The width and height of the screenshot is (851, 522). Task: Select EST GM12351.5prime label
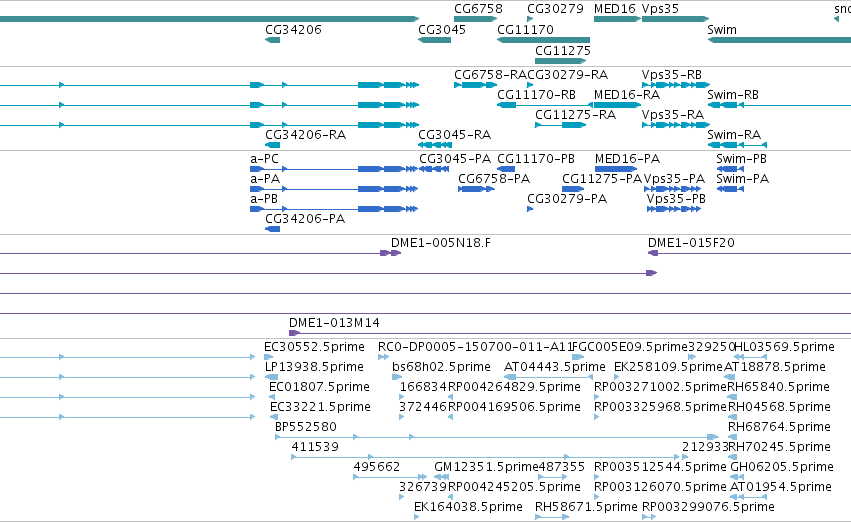click(486, 468)
